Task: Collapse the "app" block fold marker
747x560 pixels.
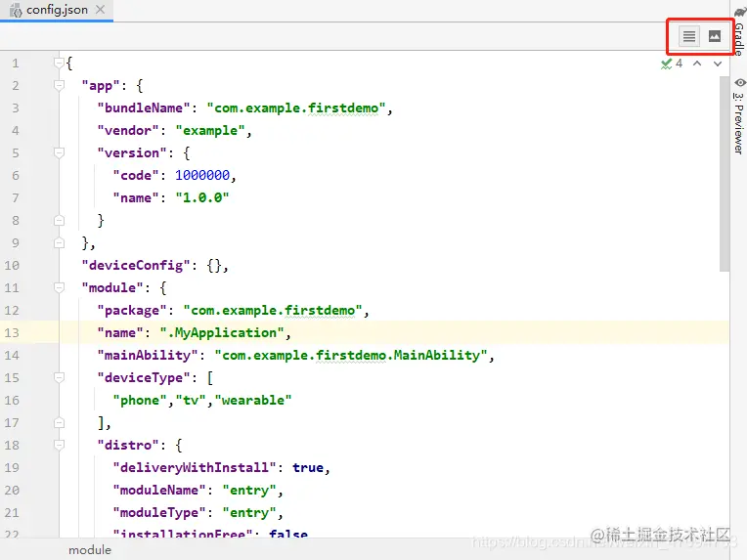Action: click(x=59, y=85)
